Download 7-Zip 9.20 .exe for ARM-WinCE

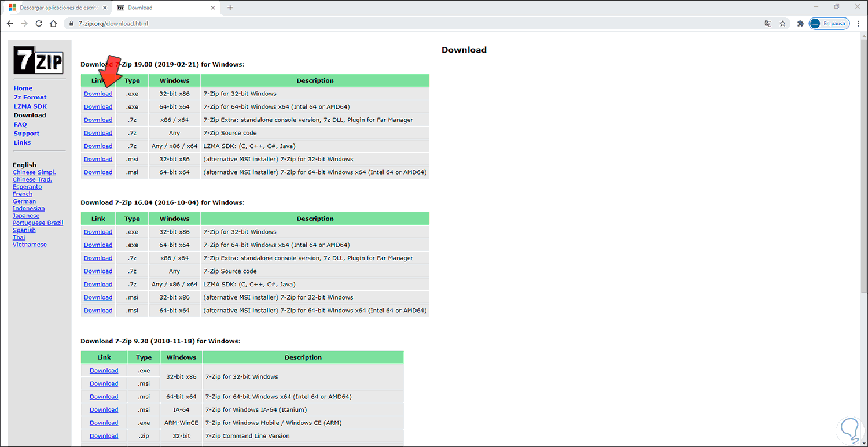point(104,423)
